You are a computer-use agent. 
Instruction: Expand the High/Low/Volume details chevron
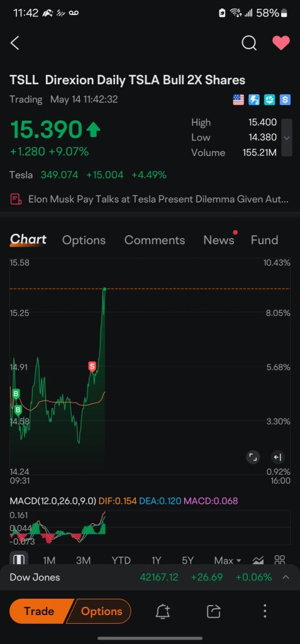[x=287, y=138]
